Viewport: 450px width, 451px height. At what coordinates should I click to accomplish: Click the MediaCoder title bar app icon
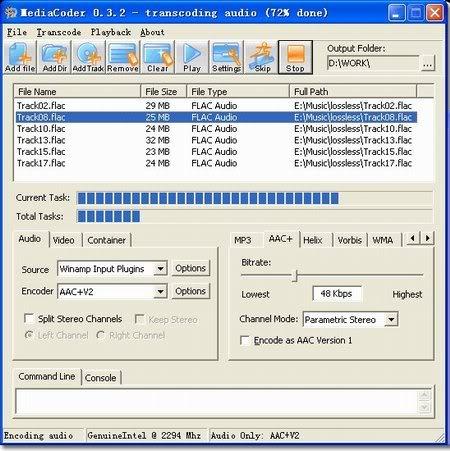pos(11,13)
